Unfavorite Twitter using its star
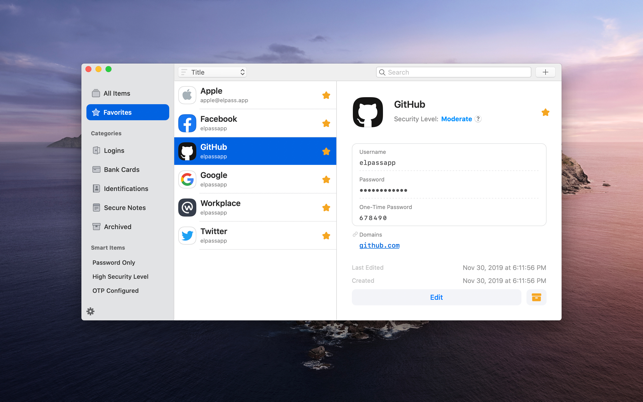 (326, 235)
